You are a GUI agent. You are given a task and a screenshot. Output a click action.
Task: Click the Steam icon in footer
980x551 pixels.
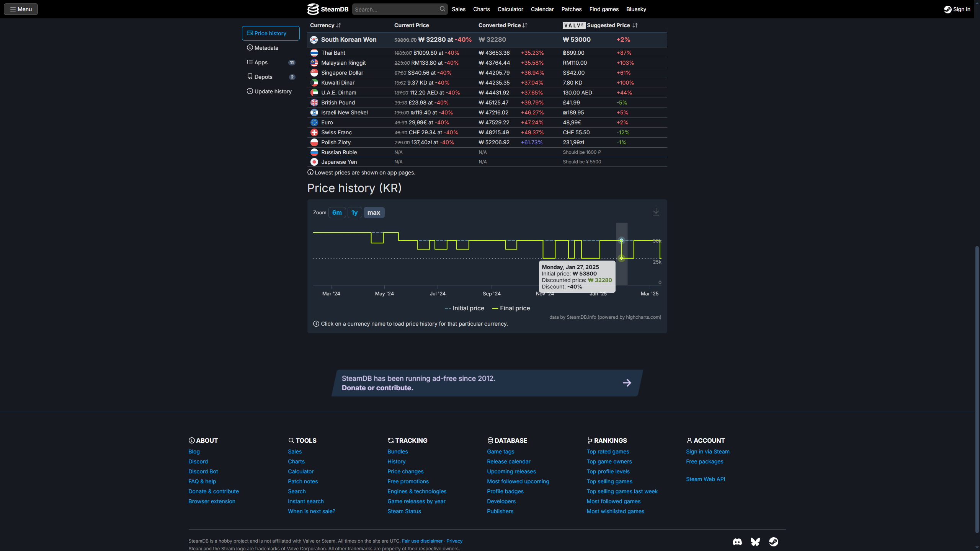pos(773,541)
